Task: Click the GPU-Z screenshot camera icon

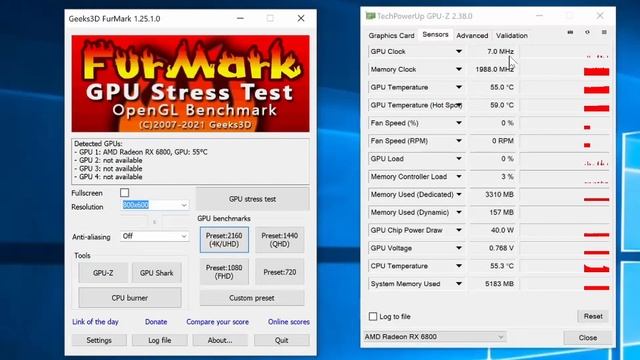Action: [x=570, y=33]
